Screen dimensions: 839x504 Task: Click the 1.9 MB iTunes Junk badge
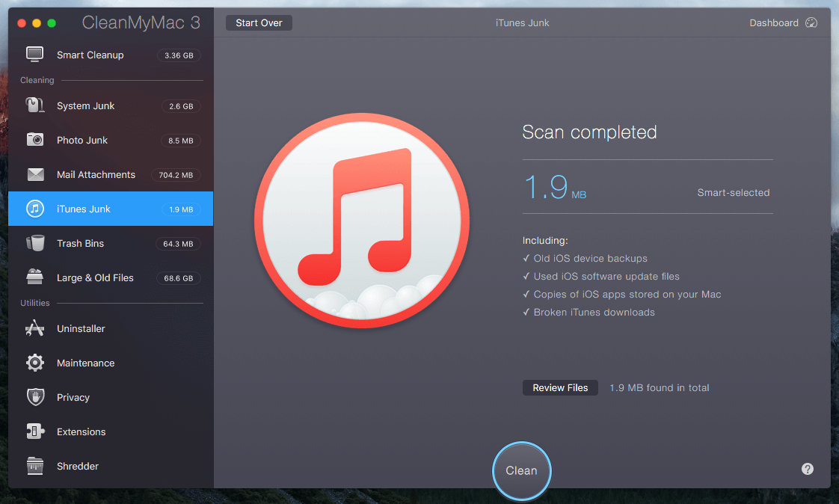coord(181,209)
